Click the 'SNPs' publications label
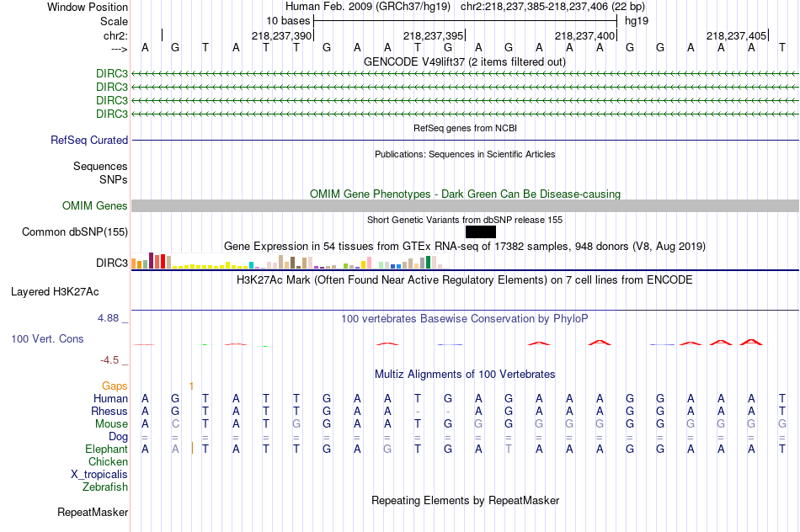This screenshot has width=800, height=532. [114, 179]
